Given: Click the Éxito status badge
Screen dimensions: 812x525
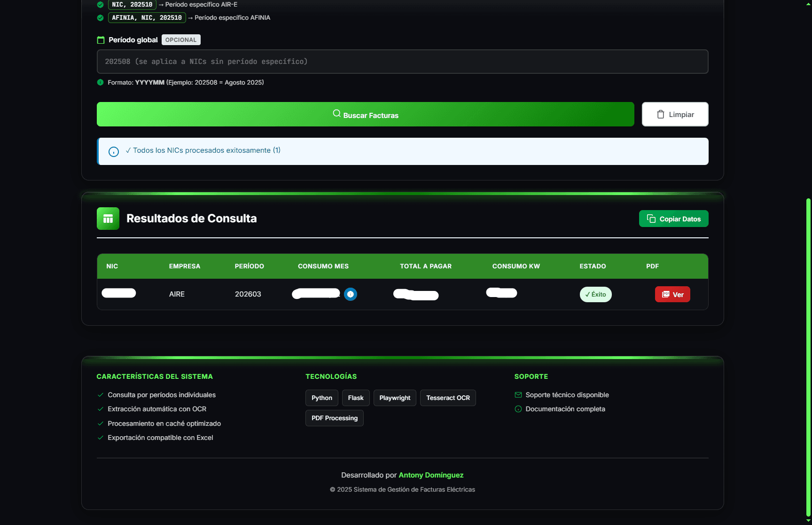Looking at the screenshot, I should coord(595,294).
